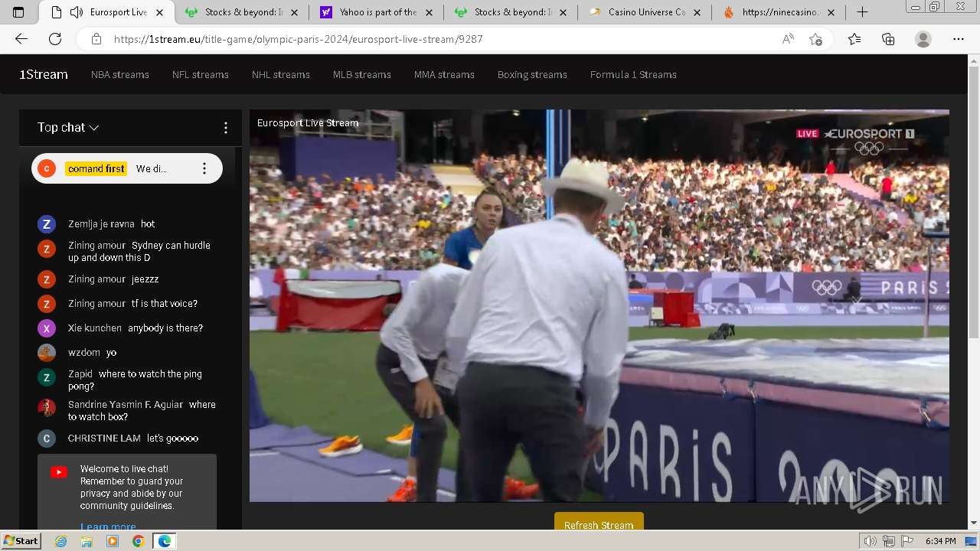Image resolution: width=980 pixels, height=551 pixels.
Task: Click the Xie kunchen avatar icon
Action: tap(47, 328)
